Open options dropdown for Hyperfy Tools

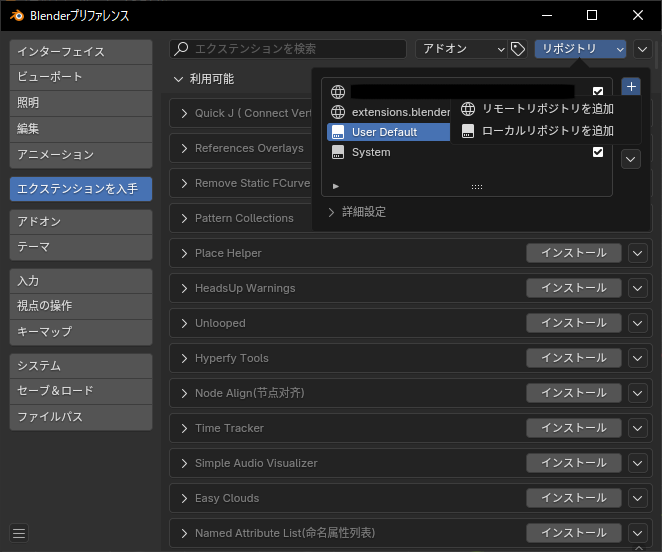638,359
